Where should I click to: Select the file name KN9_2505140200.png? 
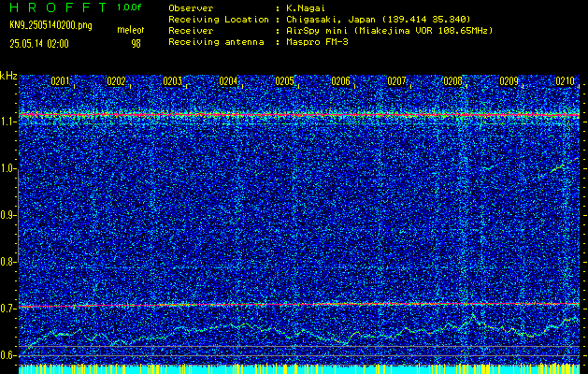pos(50,25)
